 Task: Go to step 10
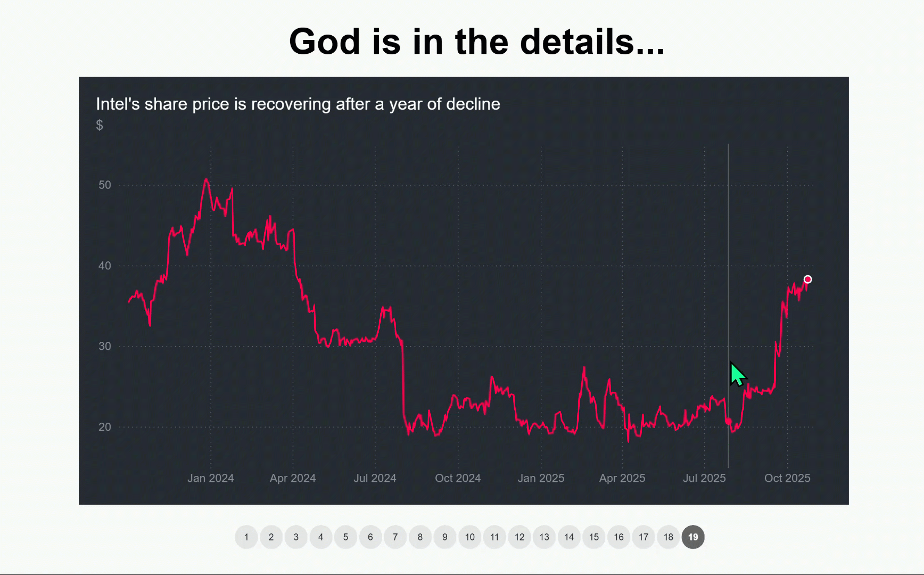(470, 537)
